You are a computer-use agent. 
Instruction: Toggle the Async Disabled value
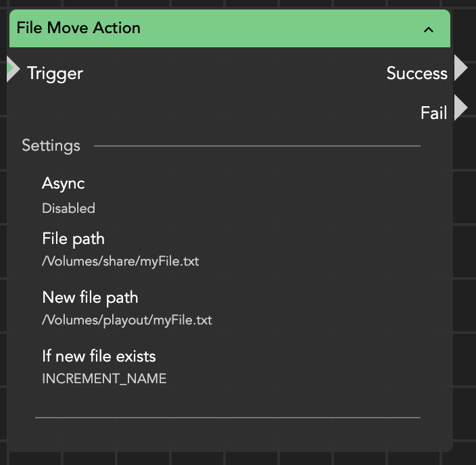(68, 208)
